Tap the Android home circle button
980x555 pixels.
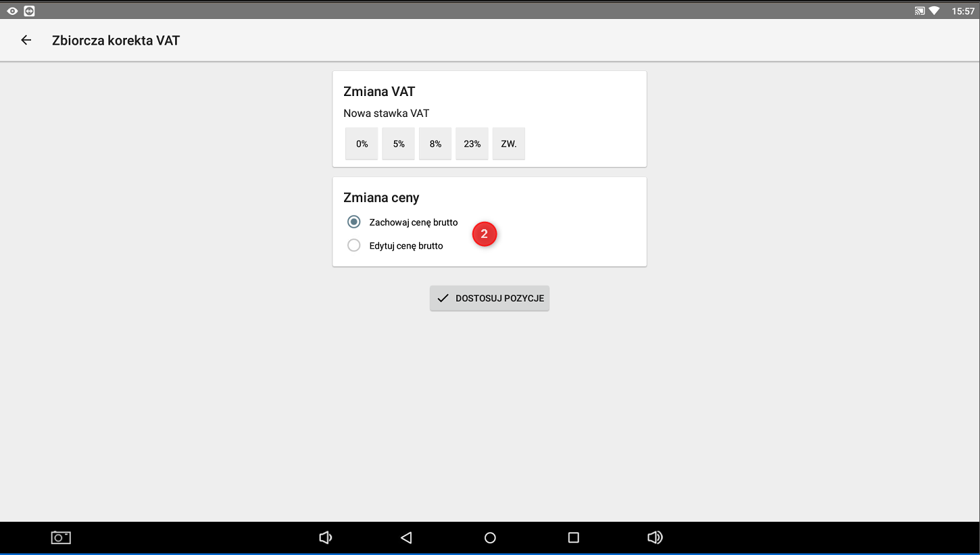pos(490,537)
